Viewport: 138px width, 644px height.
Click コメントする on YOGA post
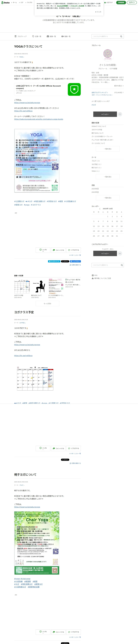click(x=58, y=250)
